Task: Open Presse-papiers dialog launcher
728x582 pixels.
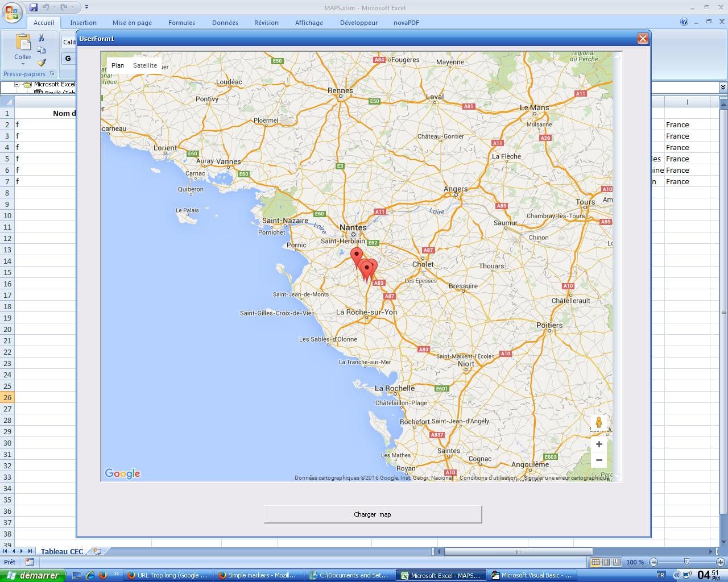Action: click(52, 74)
